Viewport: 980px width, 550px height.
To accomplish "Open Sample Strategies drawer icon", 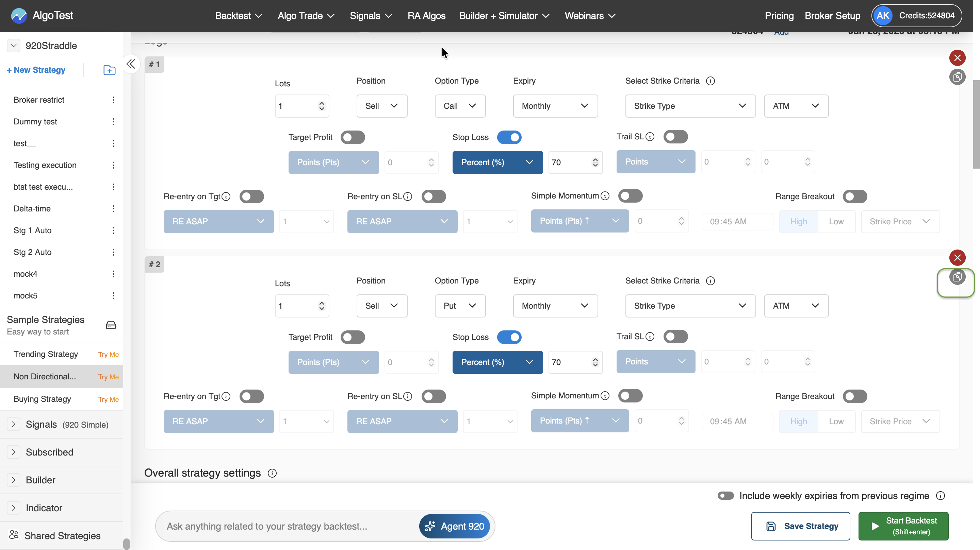I will (111, 325).
